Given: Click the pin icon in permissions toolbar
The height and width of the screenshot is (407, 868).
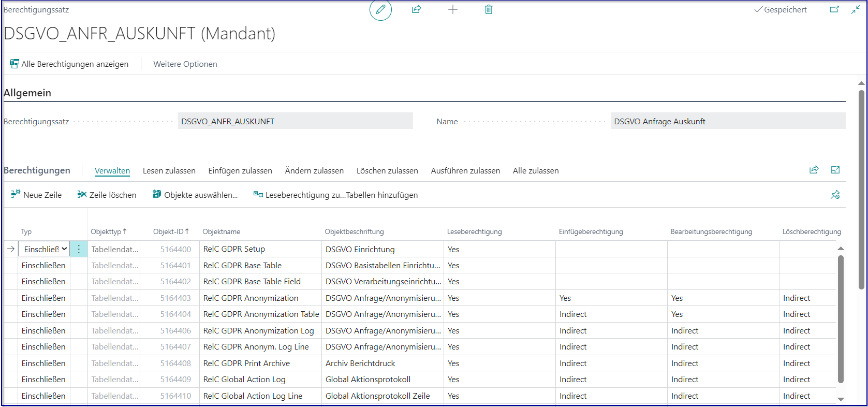Looking at the screenshot, I should coord(835,195).
